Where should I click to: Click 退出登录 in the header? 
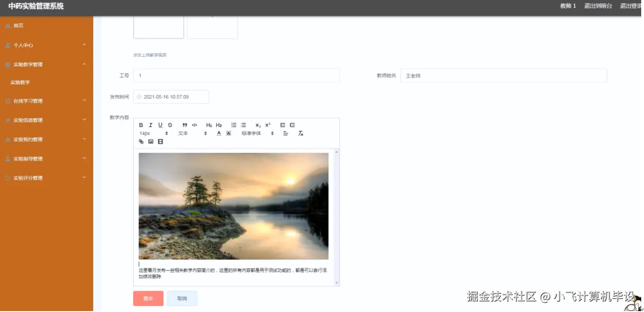tap(631, 6)
